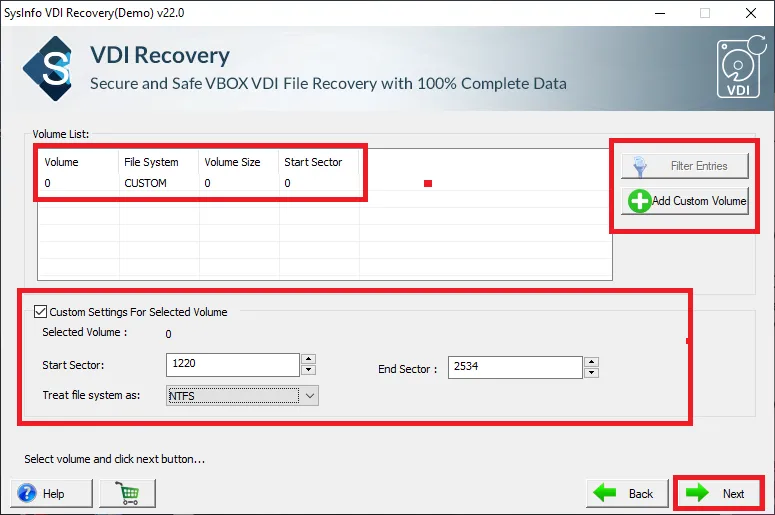Increase Start Sector with up arrow

308,359
